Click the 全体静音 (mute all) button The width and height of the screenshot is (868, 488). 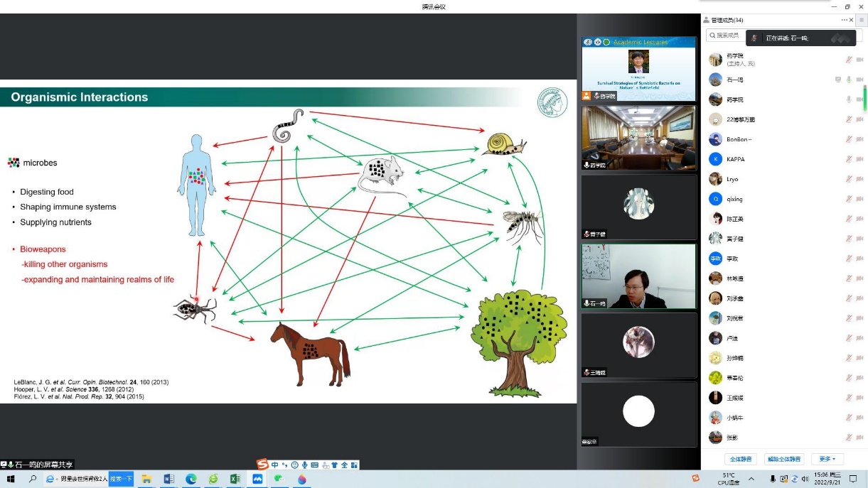point(739,459)
